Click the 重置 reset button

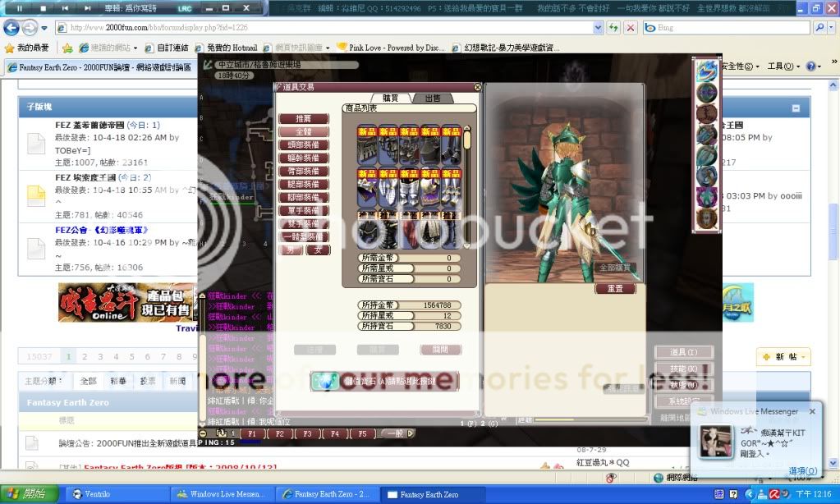point(614,289)
